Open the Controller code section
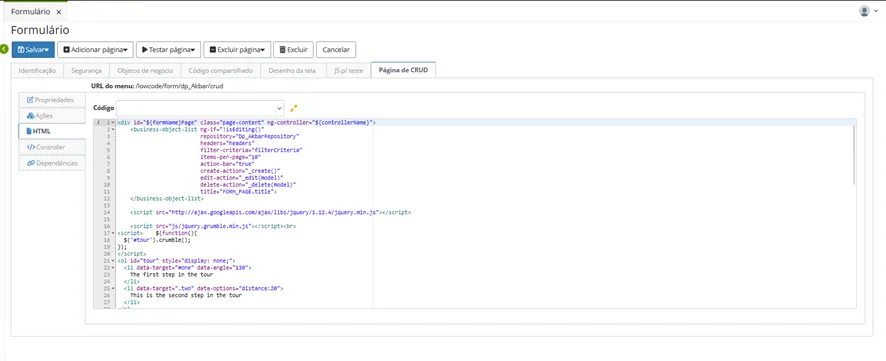The height and width of the screenshot is (361, 886). pos(52,147)
